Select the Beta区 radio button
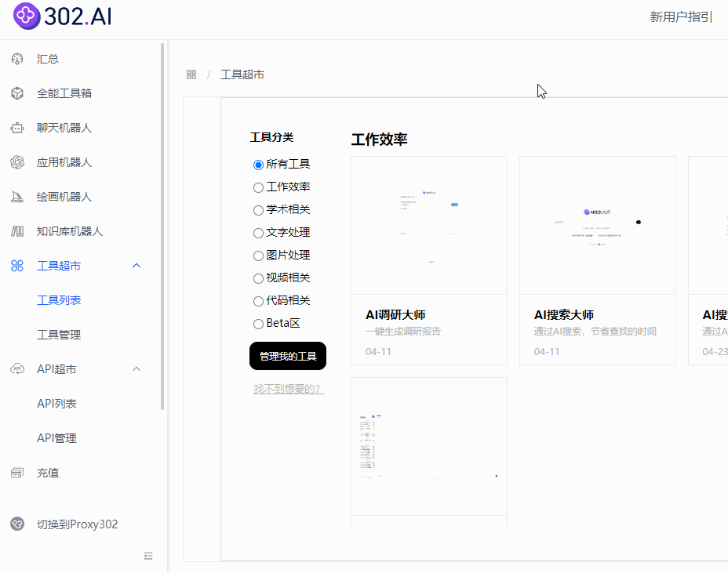Image resolution: width=728 pixels, height=573 pixels. click(x=258, y=324)
